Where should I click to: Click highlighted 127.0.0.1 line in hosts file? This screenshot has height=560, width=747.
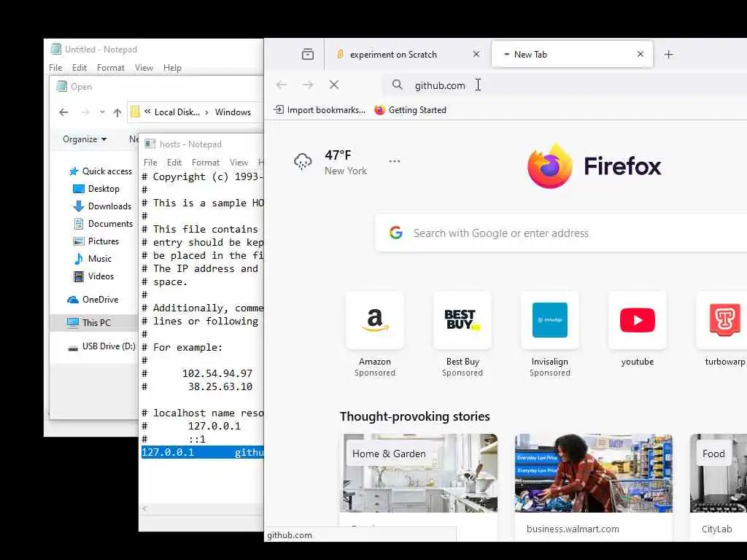point(203,452)
